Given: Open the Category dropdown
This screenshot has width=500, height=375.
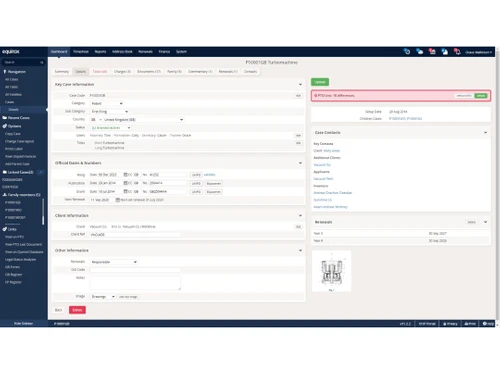Looking at the screenshot, I should tap(107, 104).
